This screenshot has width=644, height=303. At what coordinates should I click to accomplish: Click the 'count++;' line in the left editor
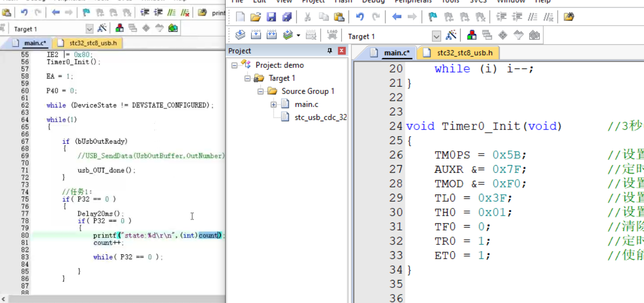pos(109,243)
